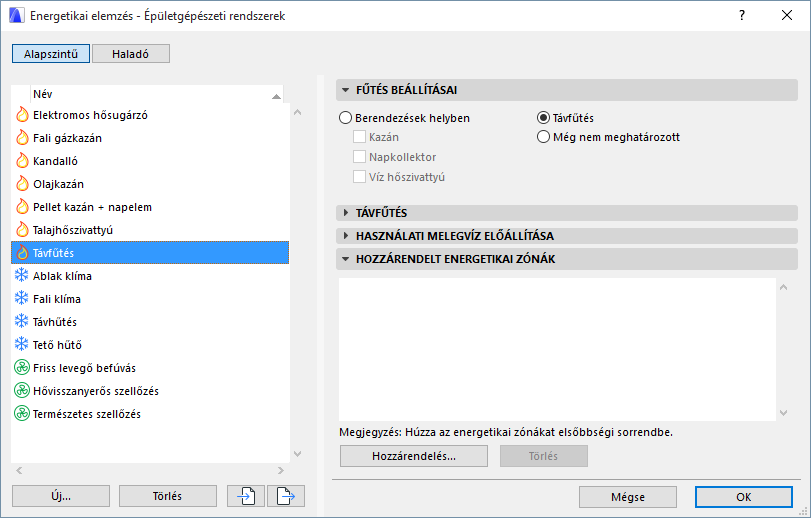Click the Hozzárendelés... button

414,456
